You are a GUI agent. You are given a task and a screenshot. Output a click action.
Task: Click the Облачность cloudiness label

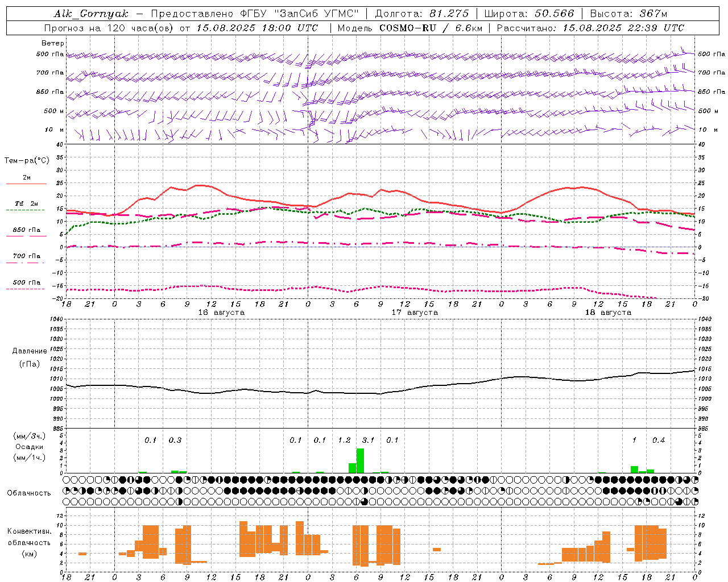[x=29, y=493]
